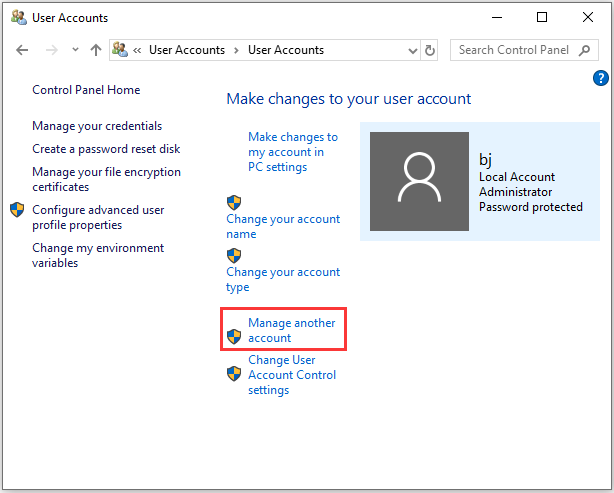614x493 pixels.
Task: Expand the address bar history dropdown
Action: 412,51
